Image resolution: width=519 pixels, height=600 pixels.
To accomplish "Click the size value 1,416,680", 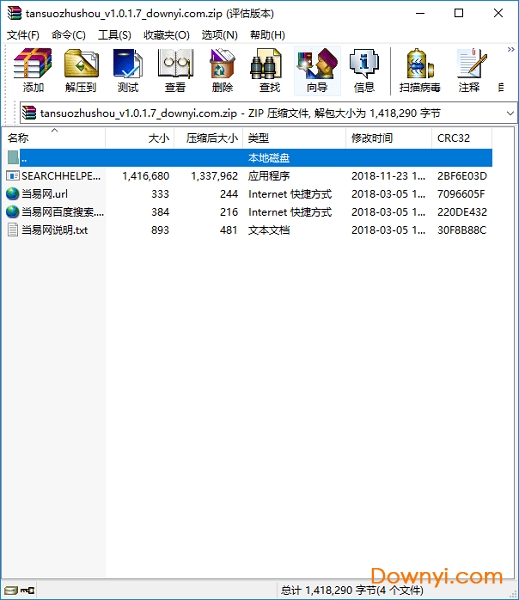I will coord(146,176).
